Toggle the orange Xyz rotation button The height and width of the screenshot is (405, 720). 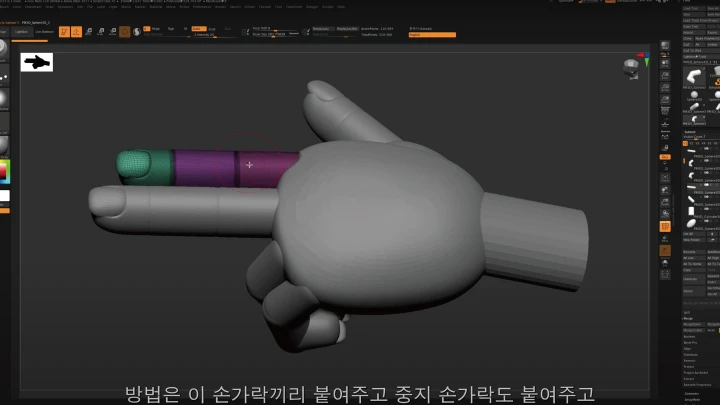[x=665, y=157]
